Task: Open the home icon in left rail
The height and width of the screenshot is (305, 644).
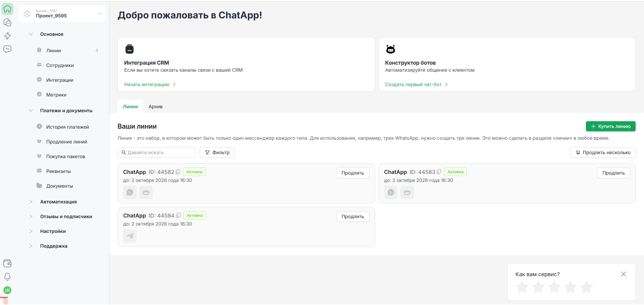Action: click(x=7, y=9)
